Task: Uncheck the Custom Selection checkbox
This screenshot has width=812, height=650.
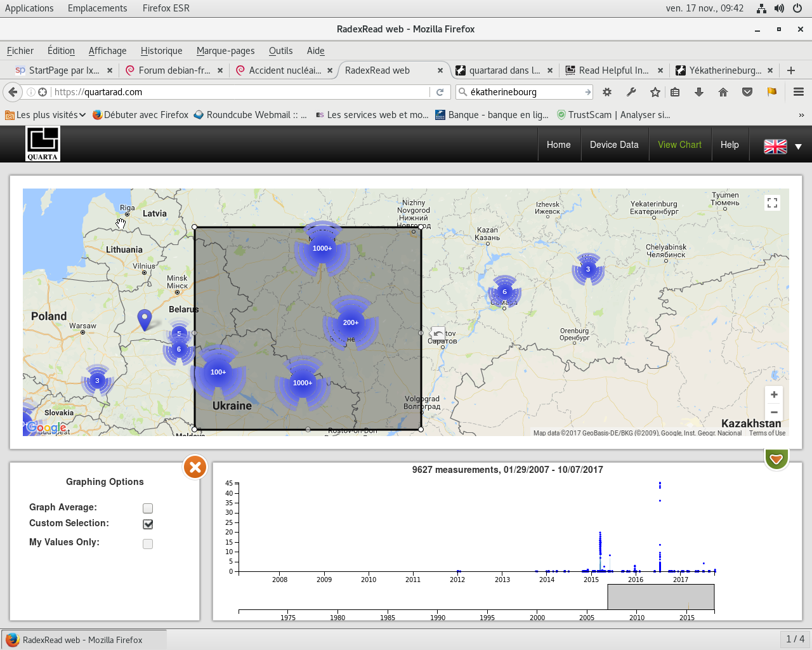Action: click(148, 524)
